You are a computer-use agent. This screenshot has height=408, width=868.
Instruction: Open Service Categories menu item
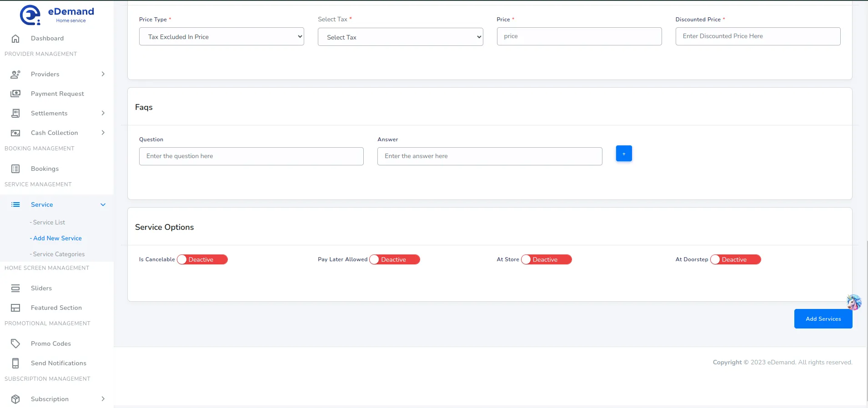[59, 254]
